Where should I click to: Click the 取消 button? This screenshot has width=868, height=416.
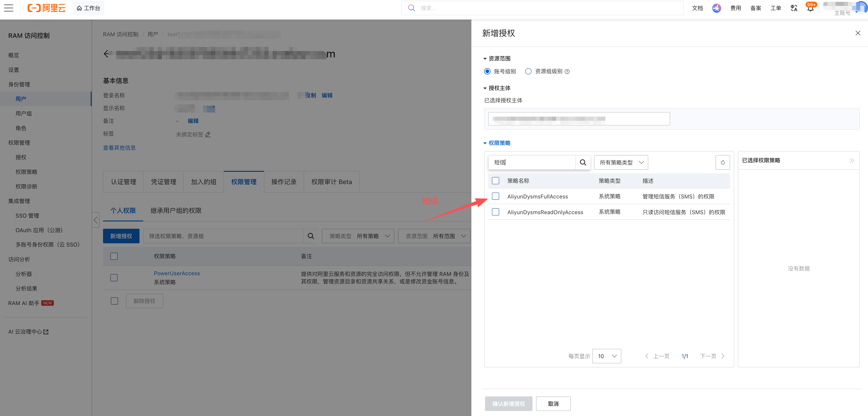click(553, 403)
